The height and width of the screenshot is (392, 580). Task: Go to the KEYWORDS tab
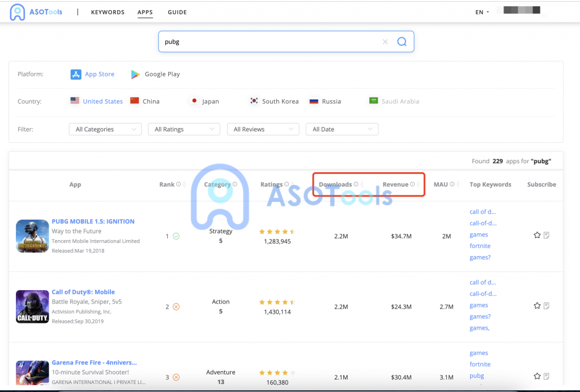click(x=108, y=12)
